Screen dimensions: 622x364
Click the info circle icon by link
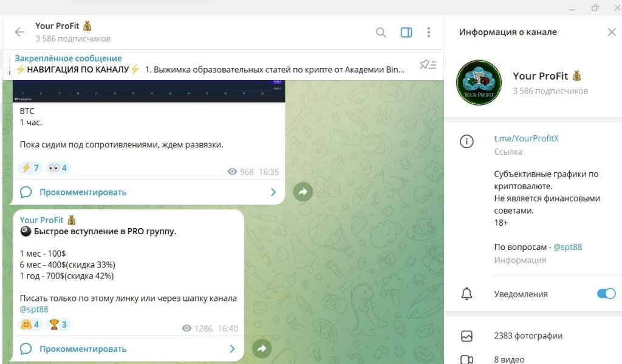(466, 141)
